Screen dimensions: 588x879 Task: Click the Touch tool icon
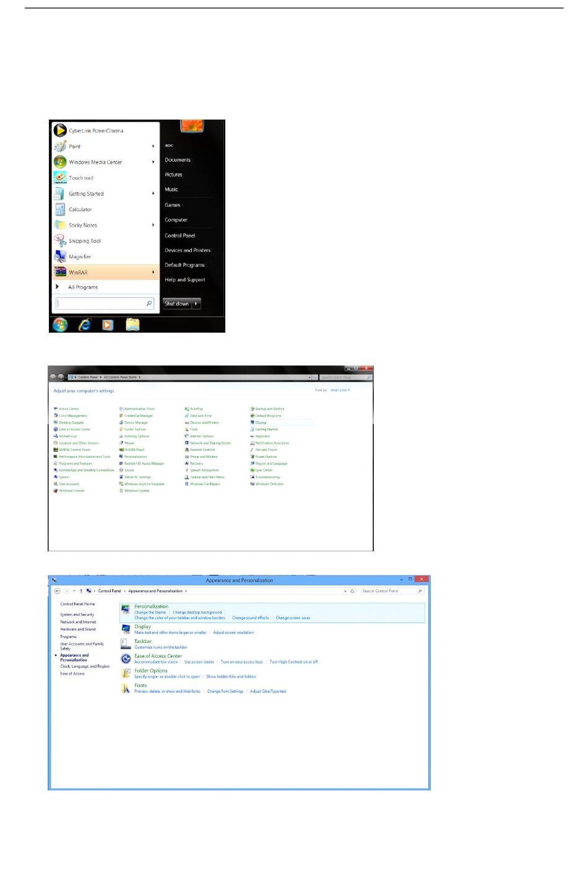pyautogui.click(x=60, y=178)
